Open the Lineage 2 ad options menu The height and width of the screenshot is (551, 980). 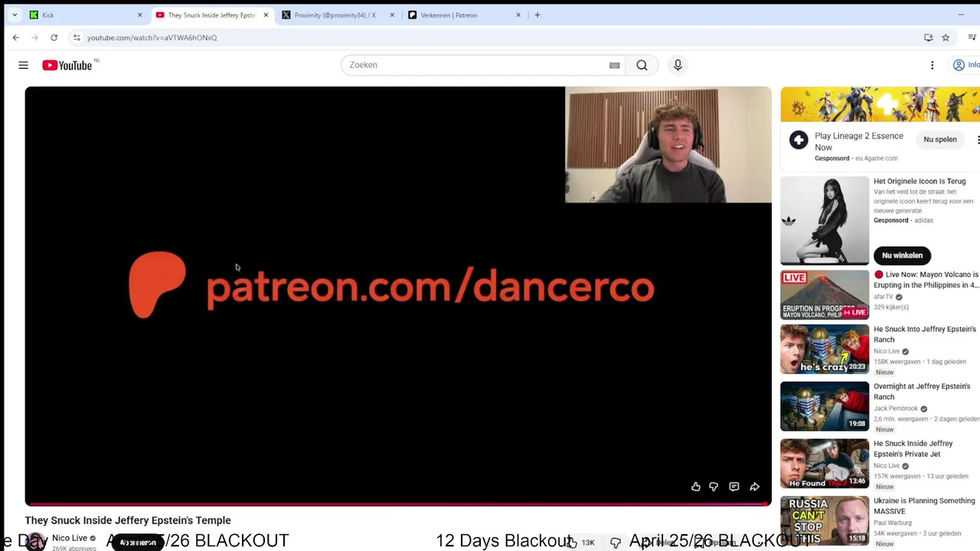click(977, 140)
